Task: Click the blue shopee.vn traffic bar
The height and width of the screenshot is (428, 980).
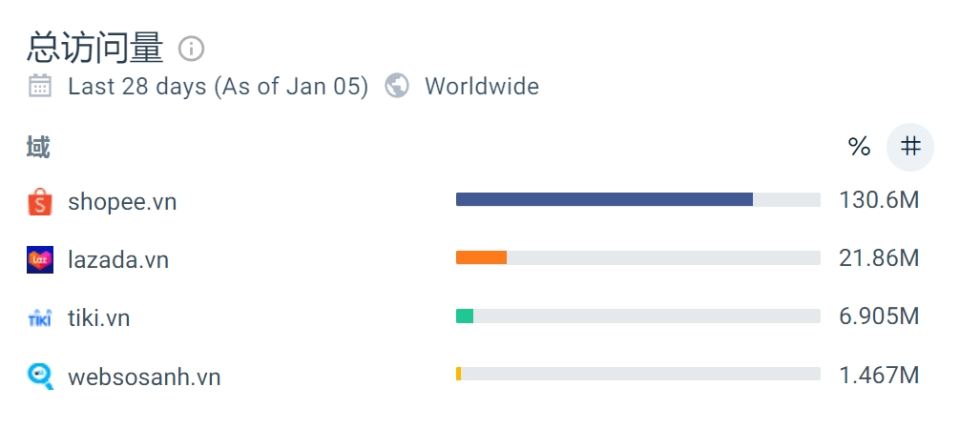Action: [604, 199]
